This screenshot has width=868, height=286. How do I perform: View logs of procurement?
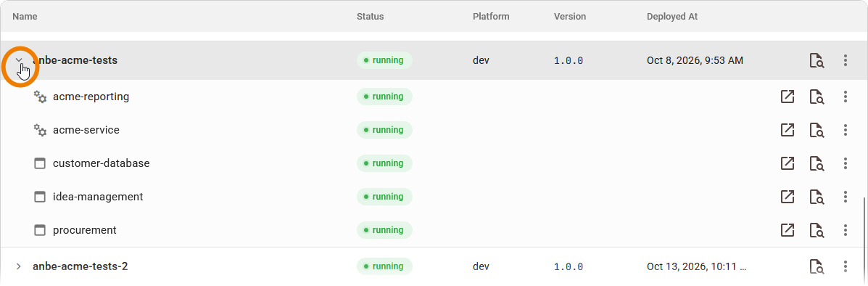click(x=817, y=230)
